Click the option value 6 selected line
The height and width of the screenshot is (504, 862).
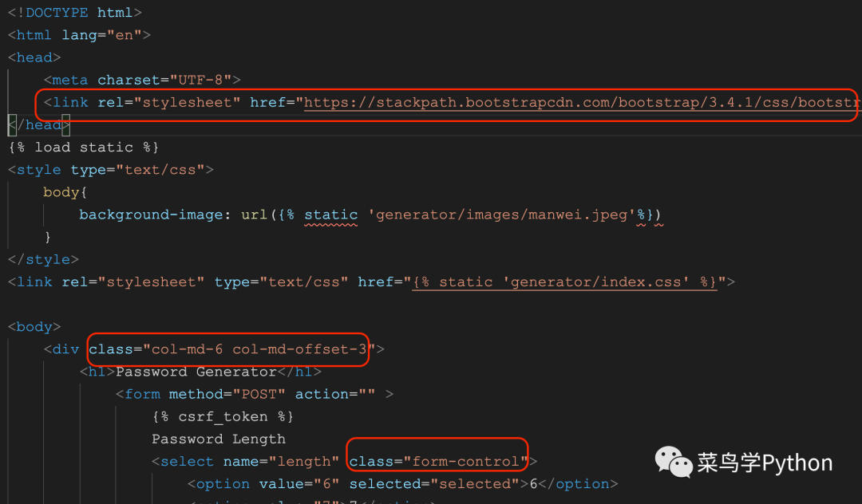click(x=403, y=484)
